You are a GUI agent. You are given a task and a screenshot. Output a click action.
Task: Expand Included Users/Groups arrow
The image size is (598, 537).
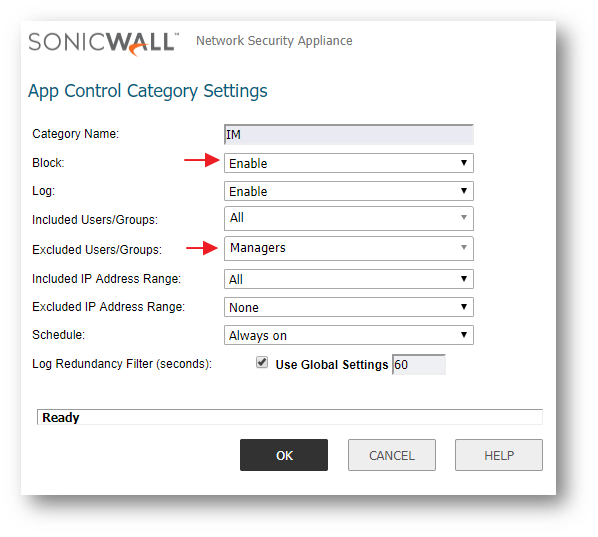coord(463,218)
